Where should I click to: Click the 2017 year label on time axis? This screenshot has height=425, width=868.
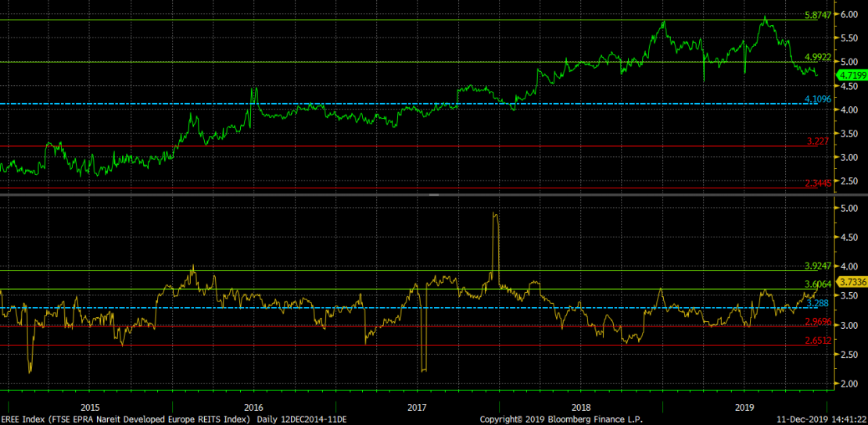(x=417, y=408)
